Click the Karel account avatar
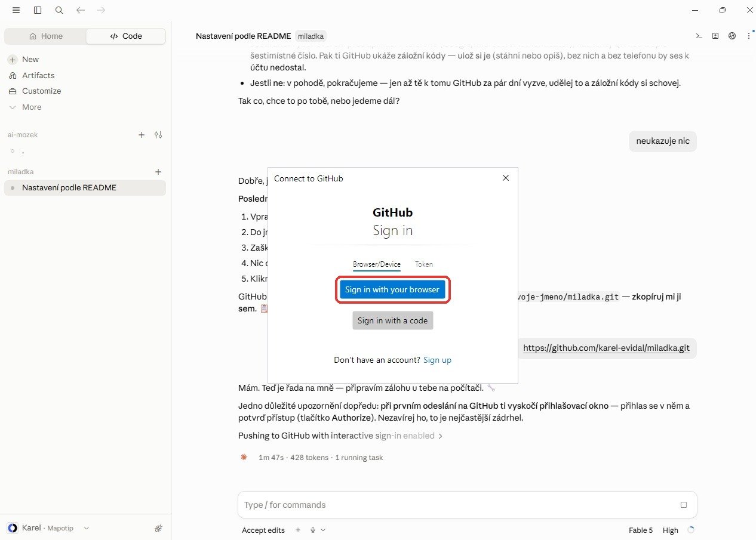Image resolution: width=756 pixels, height=540 pixels. (13, 528)
